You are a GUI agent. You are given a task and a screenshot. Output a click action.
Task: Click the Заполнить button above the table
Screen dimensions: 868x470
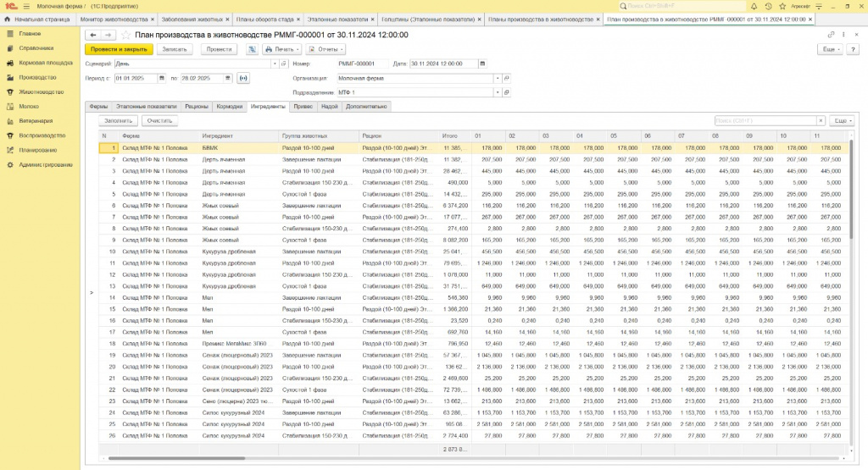click(x=116, y=121)
